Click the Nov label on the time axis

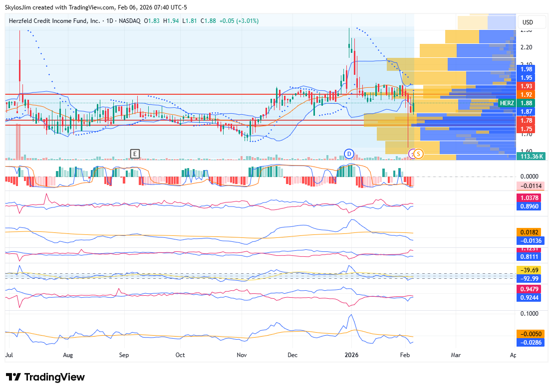[x=242, y=355]
